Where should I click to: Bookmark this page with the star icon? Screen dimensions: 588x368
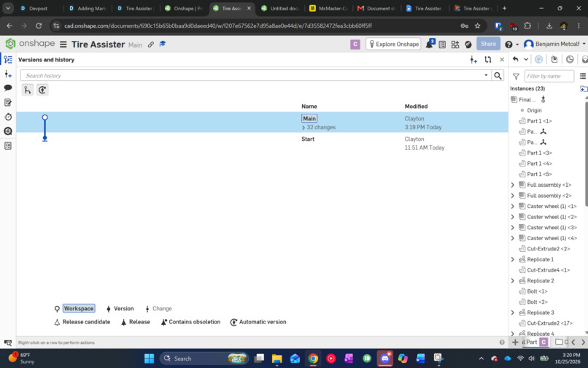pyautogui.click(x=477, y=26)
